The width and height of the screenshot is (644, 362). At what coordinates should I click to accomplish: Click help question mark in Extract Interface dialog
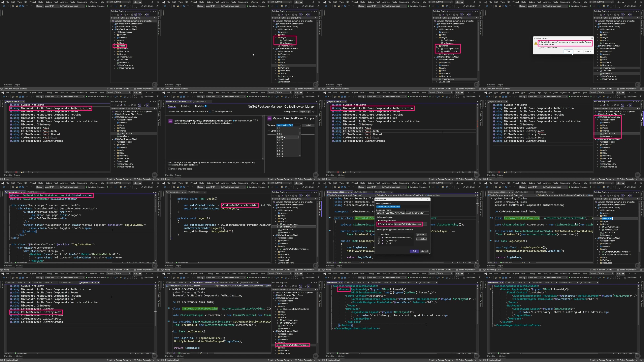point(422,199)
